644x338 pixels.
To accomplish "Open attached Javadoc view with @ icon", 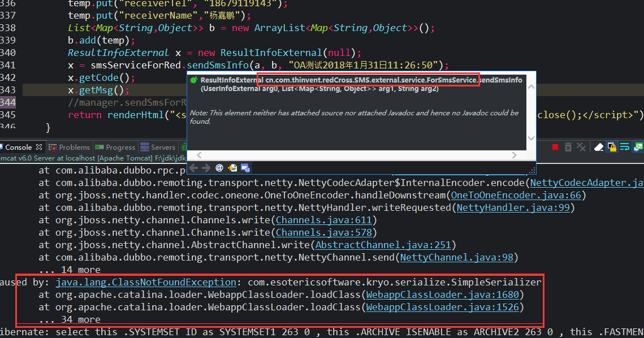I will click(219, 167).
